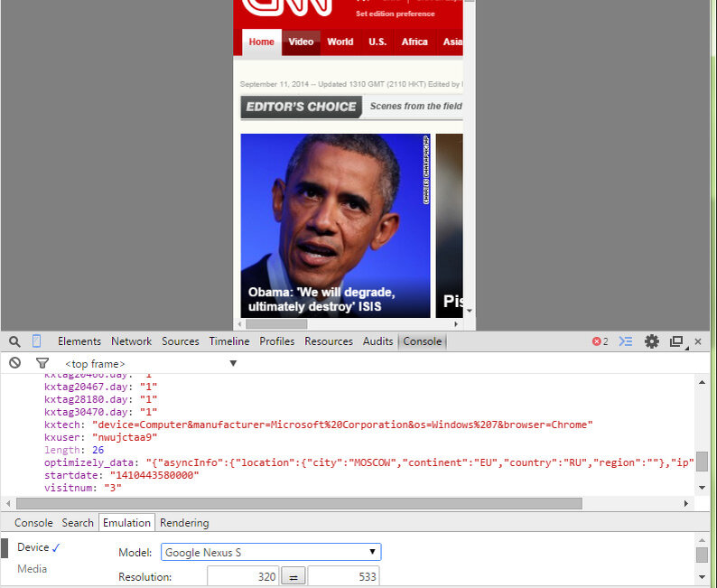Click kxtag28180.day property line
This screenshot has height=588, width=717.
[x=100, y=399]
